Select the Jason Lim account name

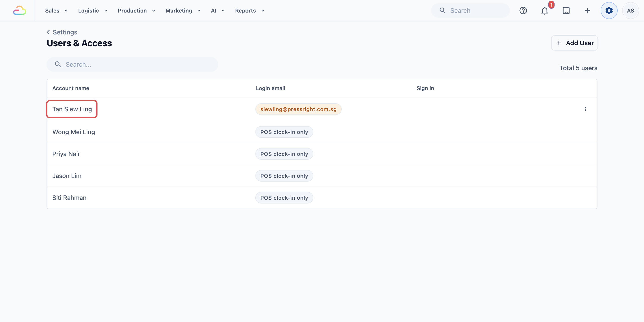pyautogui.click(x=67, y=176)
